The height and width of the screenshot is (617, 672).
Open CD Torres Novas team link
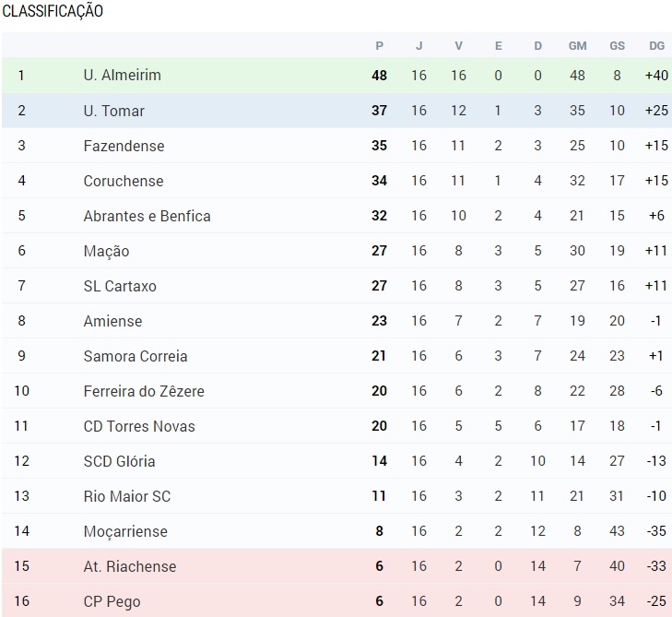click(x=138, y=426)
